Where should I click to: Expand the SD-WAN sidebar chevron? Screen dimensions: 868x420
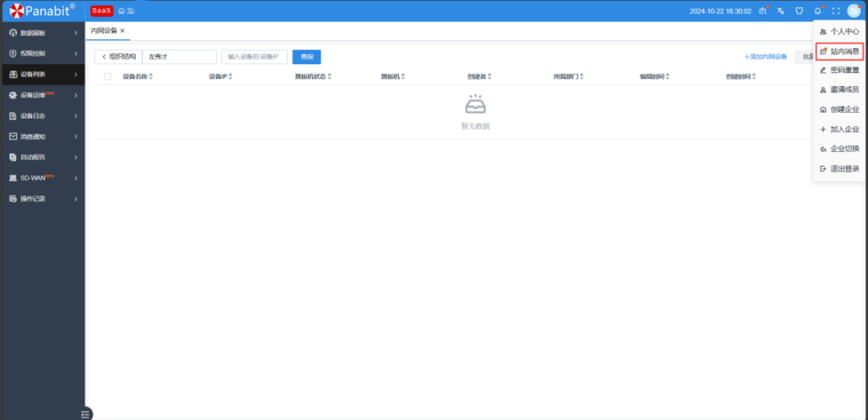76,178
